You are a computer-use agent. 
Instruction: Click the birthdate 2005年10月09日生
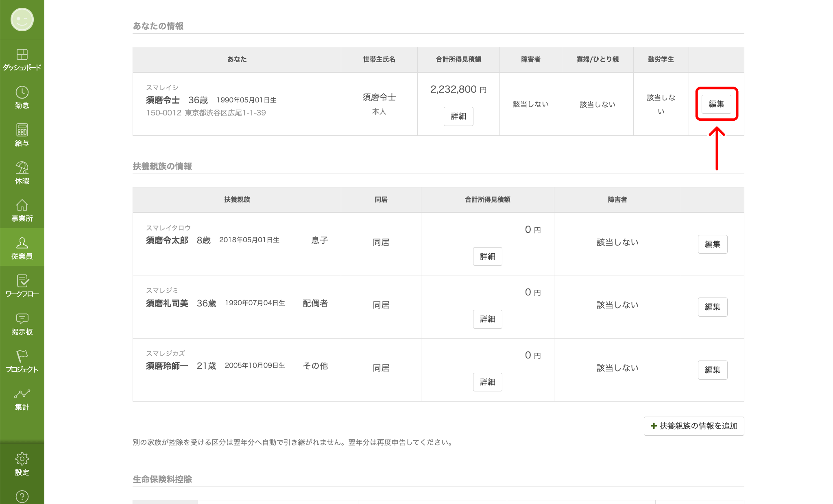pyautogui.click(x=255, y=365)
